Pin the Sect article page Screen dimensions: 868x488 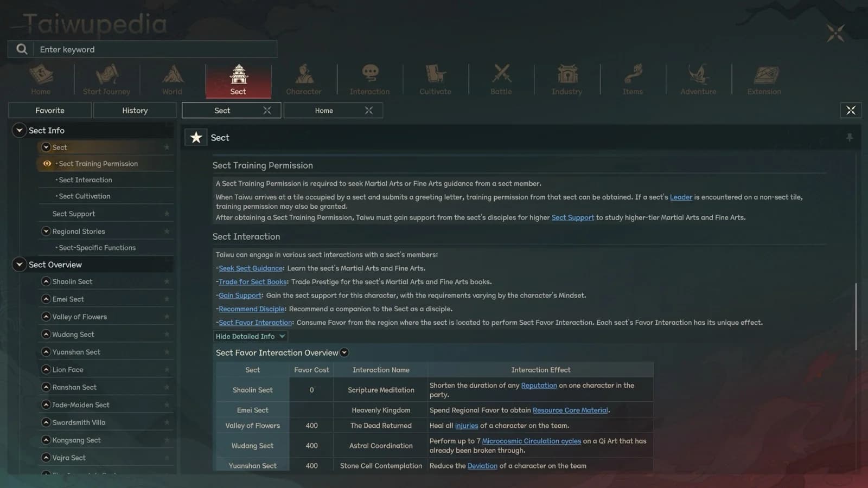[x=850, y=138]
